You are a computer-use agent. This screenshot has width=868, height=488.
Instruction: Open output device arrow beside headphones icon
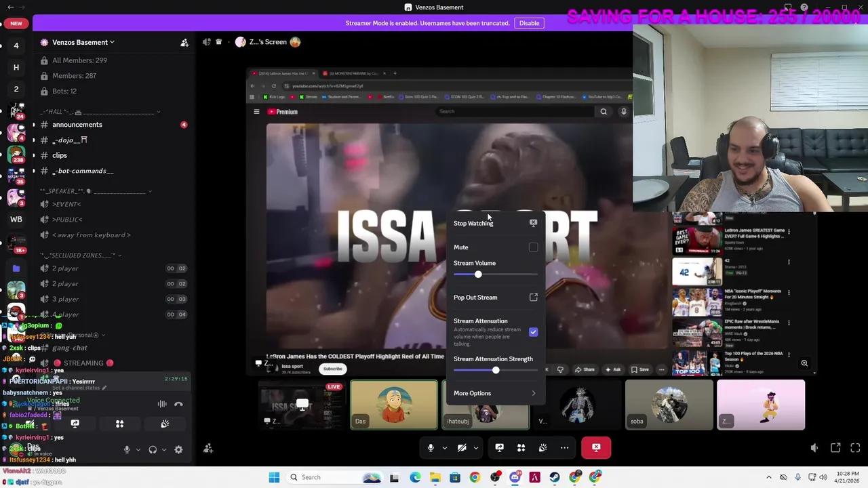point(164,449)
